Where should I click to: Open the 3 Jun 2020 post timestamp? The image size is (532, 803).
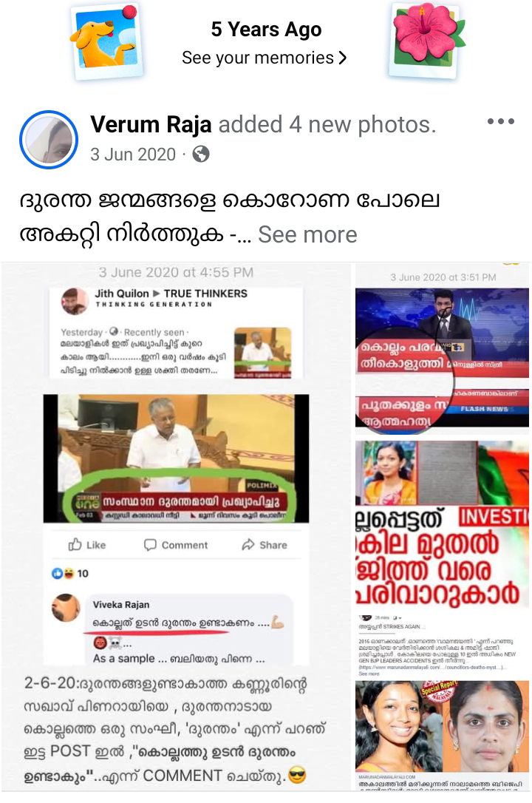tap(133, 154)
